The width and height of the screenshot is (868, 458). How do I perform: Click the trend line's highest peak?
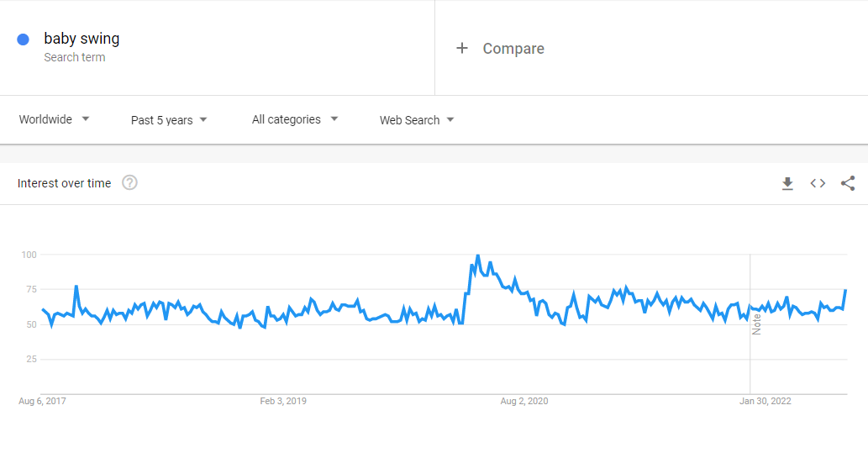(477, 255)
